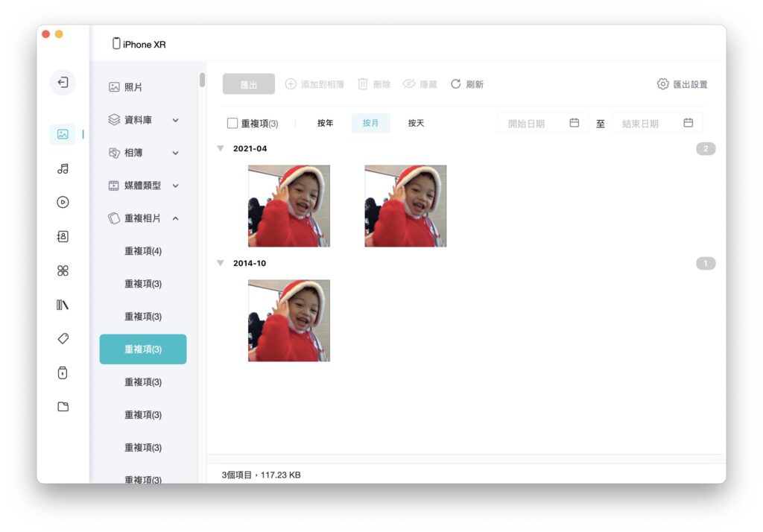The height and width of the screenshot is (532, 763).
Task: Open the USB drive icon in left rail
Action: pyautogui.click(x=63, y=373)
